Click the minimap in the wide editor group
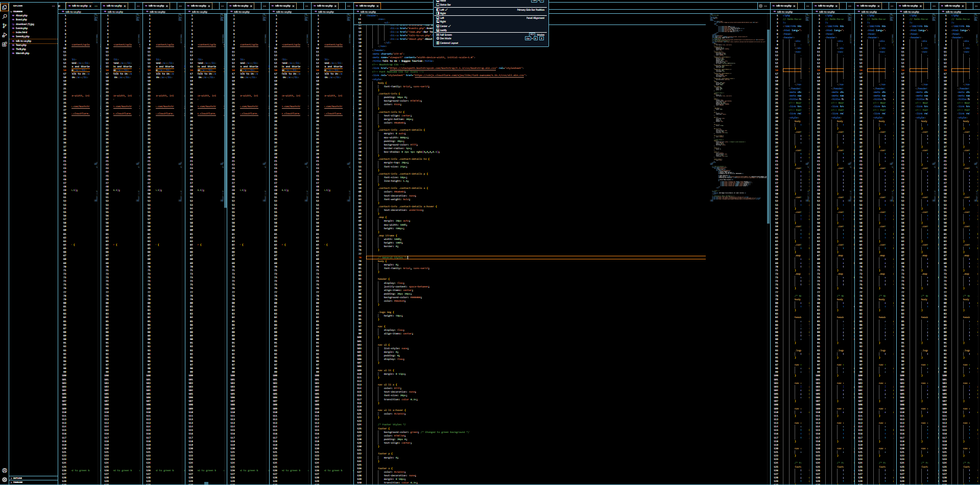980x485 pixels. click(738, 107)
